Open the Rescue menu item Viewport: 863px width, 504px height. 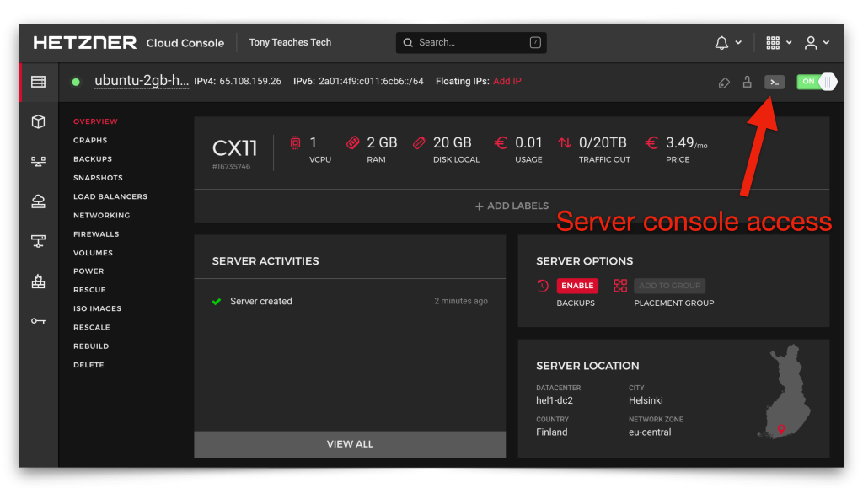tap(89, 290)
